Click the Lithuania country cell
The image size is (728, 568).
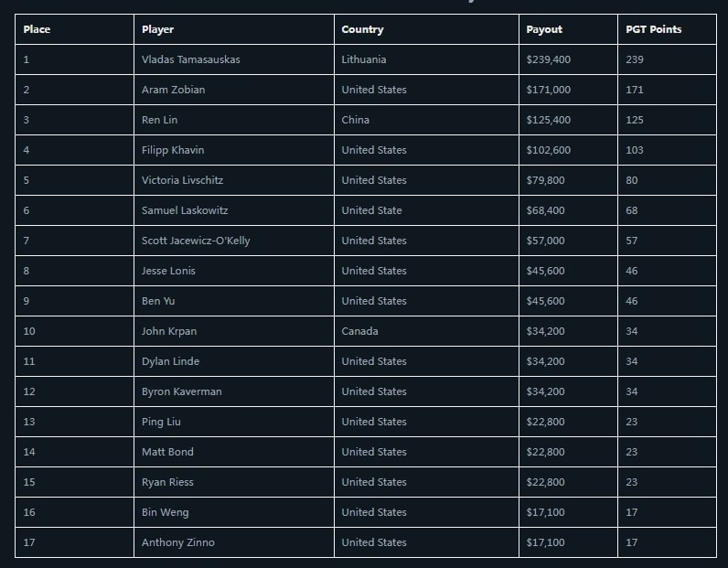tap(364, 59)
